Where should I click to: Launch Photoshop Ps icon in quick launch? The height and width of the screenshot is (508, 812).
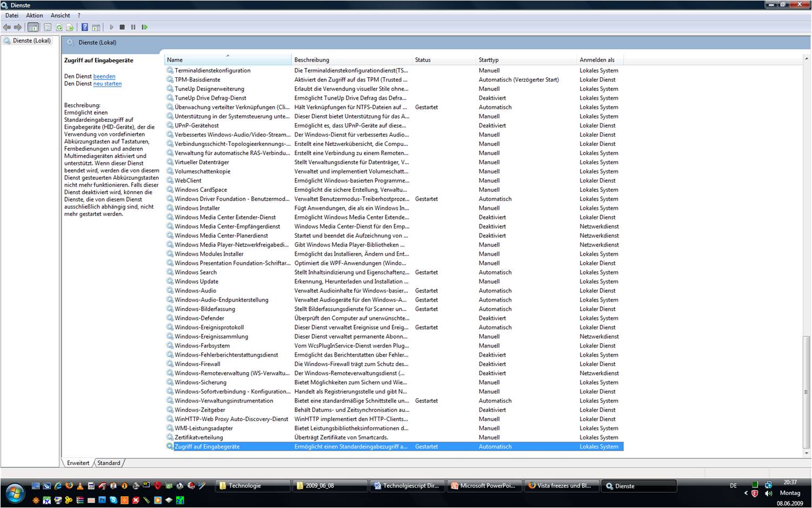102,500
